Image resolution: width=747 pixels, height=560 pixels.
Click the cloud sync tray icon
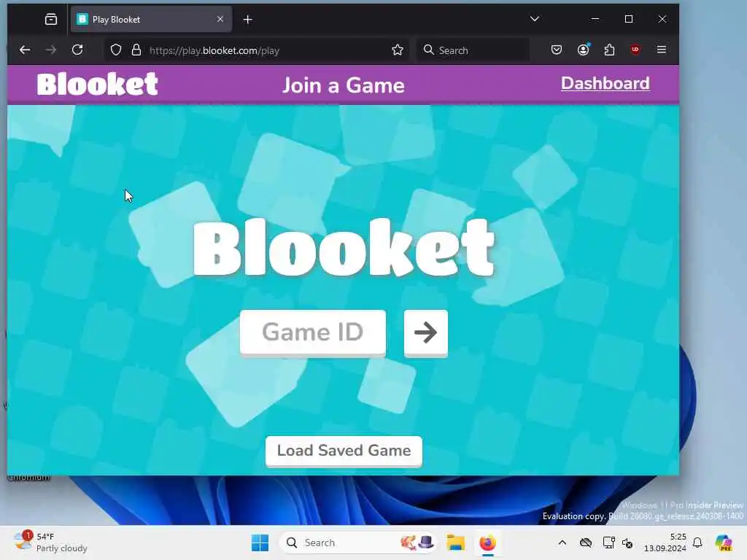586,542
